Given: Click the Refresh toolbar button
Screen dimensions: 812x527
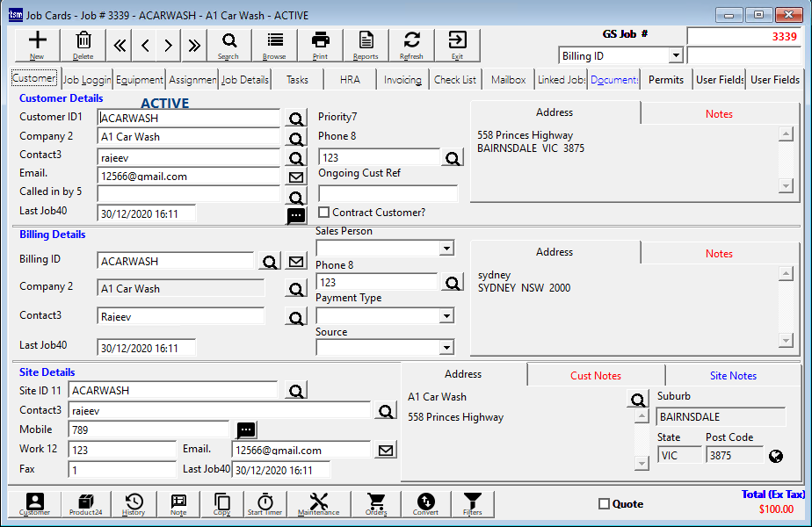Looking at the screenshot, I should [x=411, y=44].
